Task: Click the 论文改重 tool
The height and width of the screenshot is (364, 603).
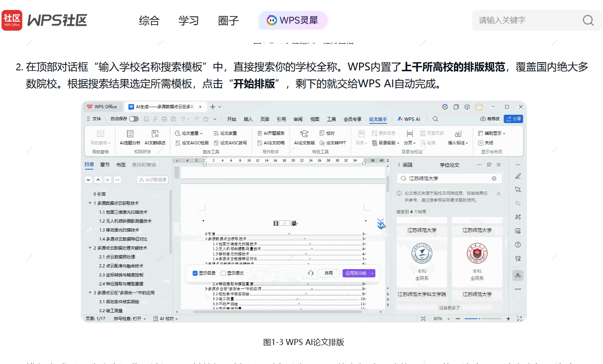Action: pyautogui.click(x=225, y=133)
